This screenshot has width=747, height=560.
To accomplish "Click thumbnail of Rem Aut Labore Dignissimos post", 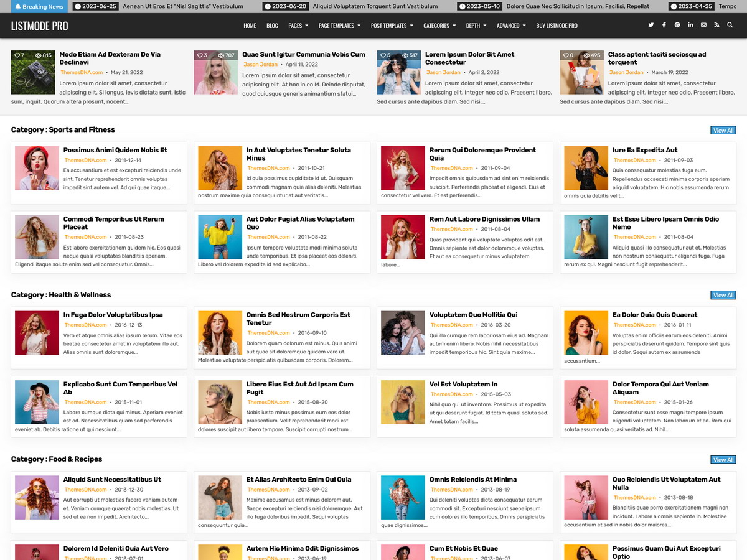I will (x=403, y=237).
